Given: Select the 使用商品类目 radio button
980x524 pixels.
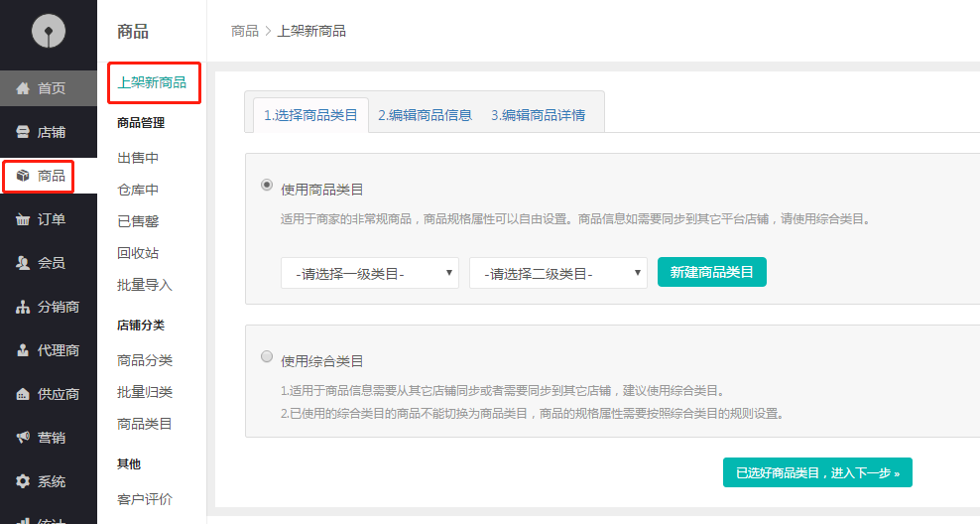Looking at the screenshot, I should click(267, 185).
